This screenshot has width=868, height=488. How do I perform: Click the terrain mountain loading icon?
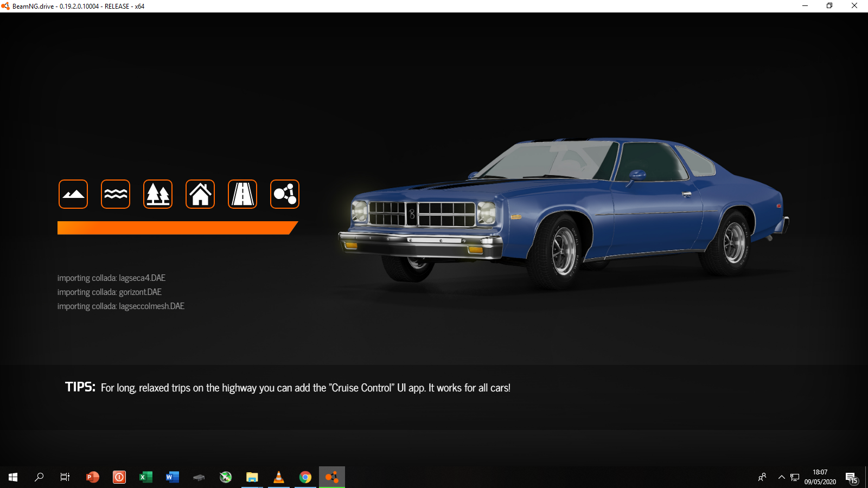73,194
